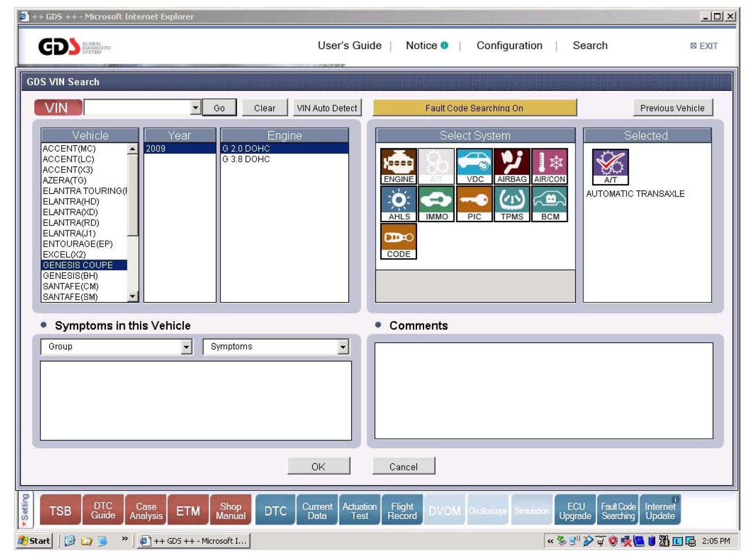Viewport: 747px width, 560px height.
Task: Expand the Group symptoms dropdown
Action: click(x=187, y=347)
